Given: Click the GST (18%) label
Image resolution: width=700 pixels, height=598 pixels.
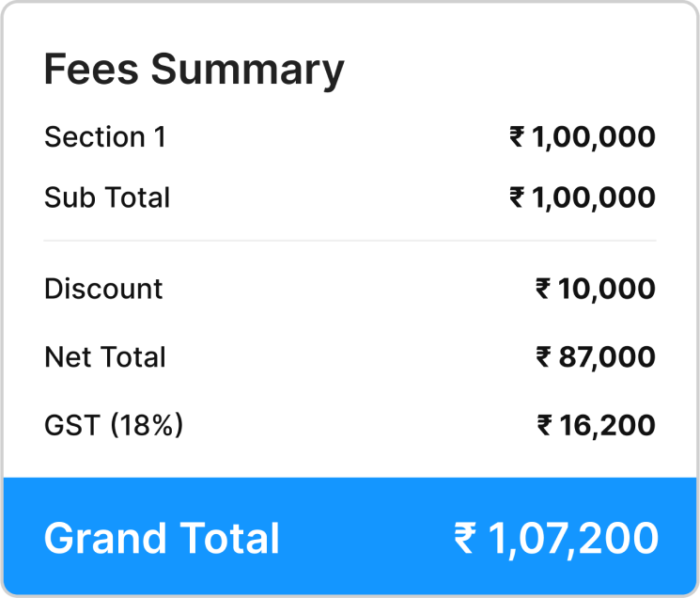Looking at the screenshot, I should click(114, 425).
